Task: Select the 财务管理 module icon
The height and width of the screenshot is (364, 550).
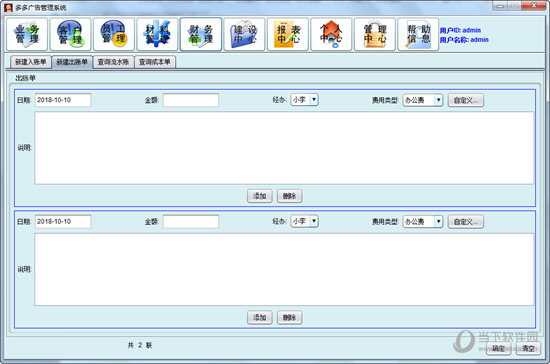Action: tap(201, 34)
